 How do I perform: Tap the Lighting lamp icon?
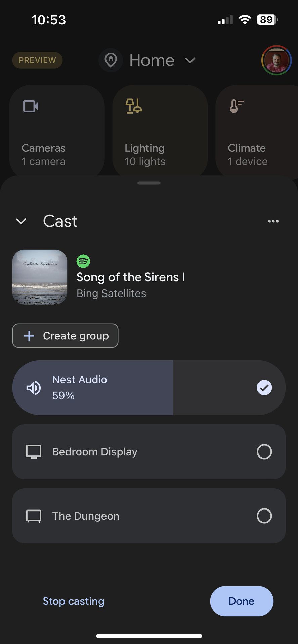[134, 106]
